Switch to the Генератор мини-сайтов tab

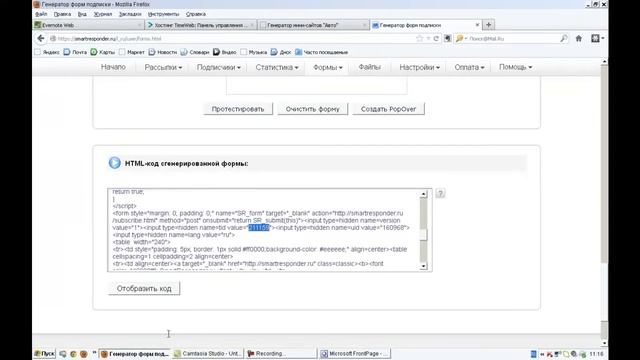[313, 25]
